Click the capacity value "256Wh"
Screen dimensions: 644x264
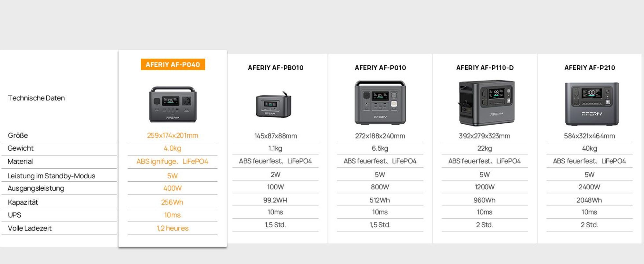point(172,202)
